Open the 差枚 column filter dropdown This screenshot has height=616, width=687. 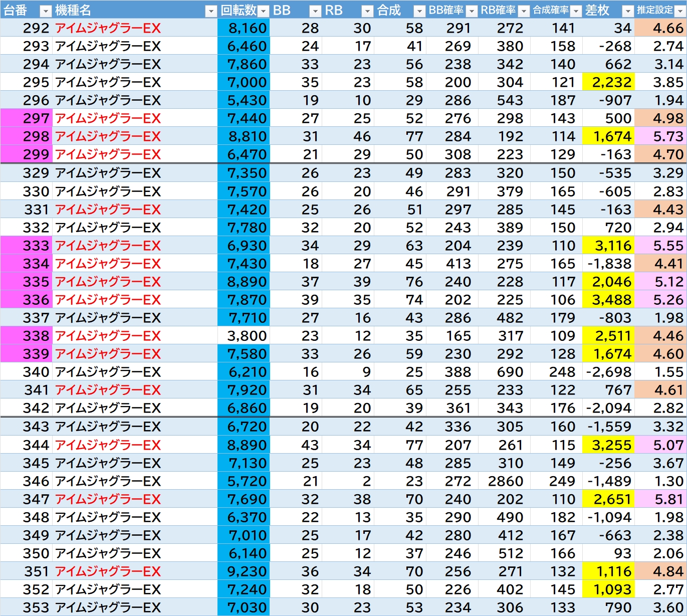coord(628,11)
